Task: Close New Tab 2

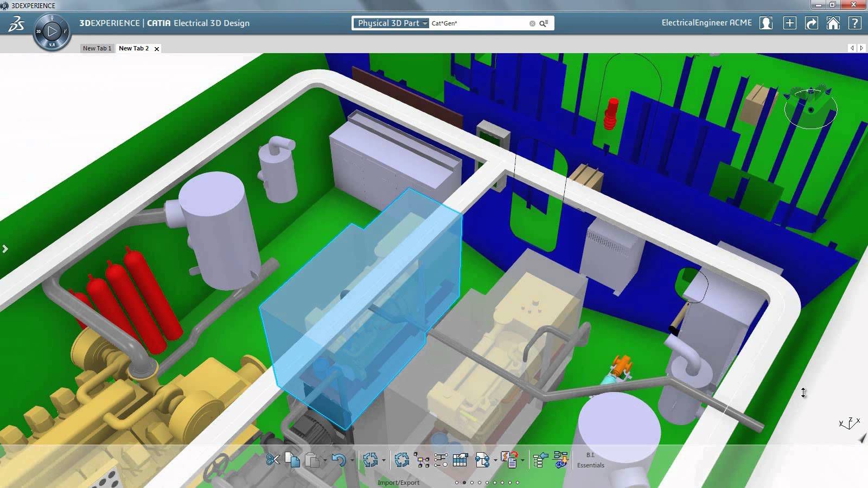Action: click(157, 49)
